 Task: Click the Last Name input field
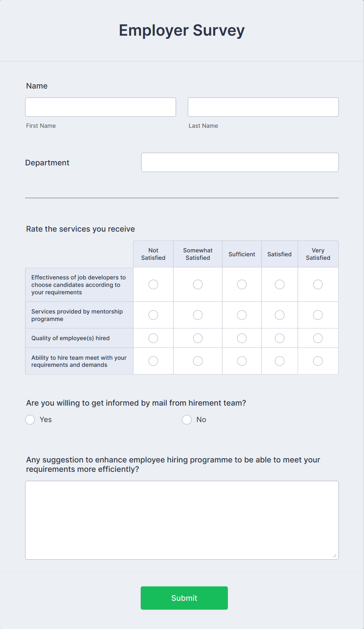263,107
